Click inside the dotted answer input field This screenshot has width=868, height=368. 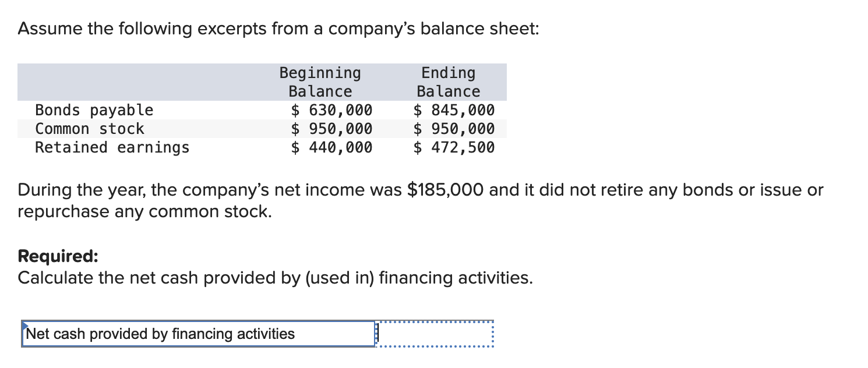click(x=437, y=334)
